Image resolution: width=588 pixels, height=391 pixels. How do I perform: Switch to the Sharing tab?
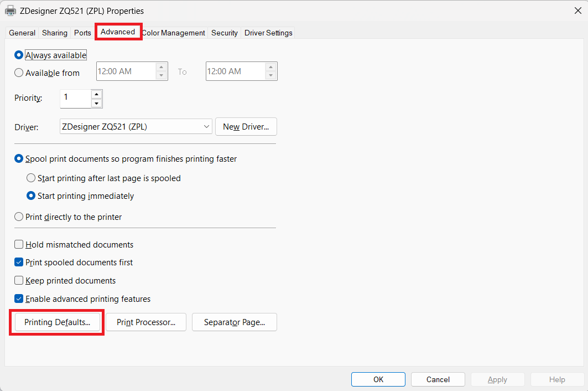tap(54, 33)
